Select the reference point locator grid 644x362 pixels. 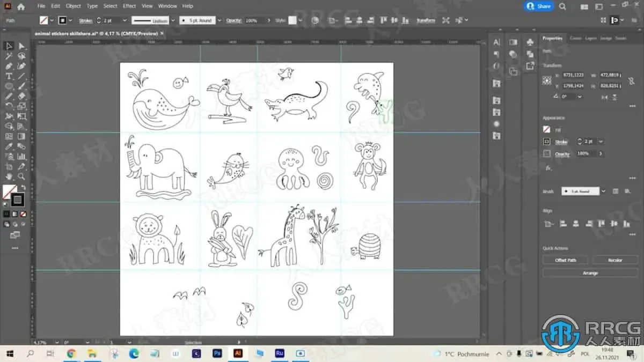pyautogui.click(x=547, y=80)
